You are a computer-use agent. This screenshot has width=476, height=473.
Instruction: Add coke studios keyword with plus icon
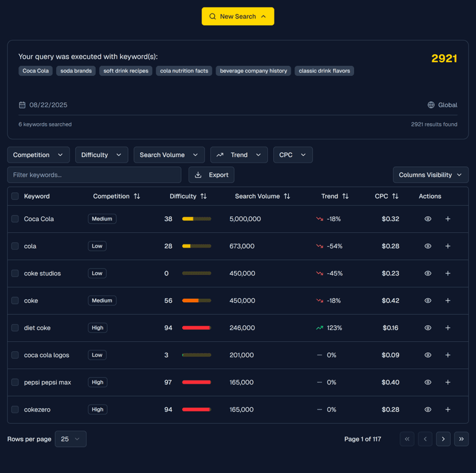(x=448, y=273)
